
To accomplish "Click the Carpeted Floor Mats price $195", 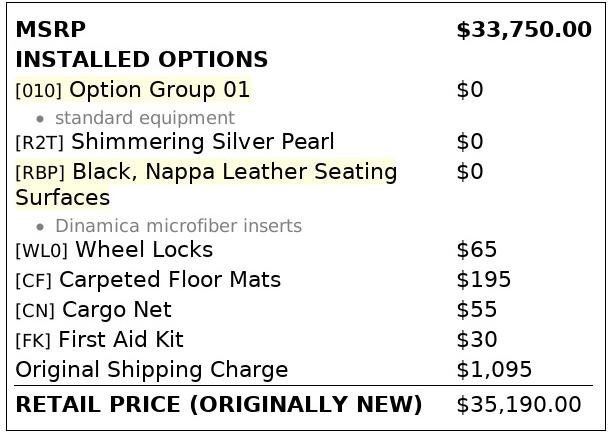I will point(483,280).
